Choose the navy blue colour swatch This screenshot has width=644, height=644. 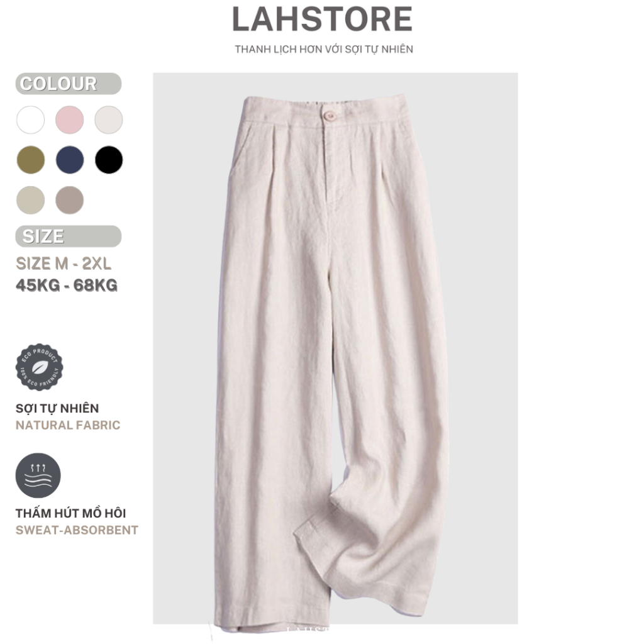[69, 160]
